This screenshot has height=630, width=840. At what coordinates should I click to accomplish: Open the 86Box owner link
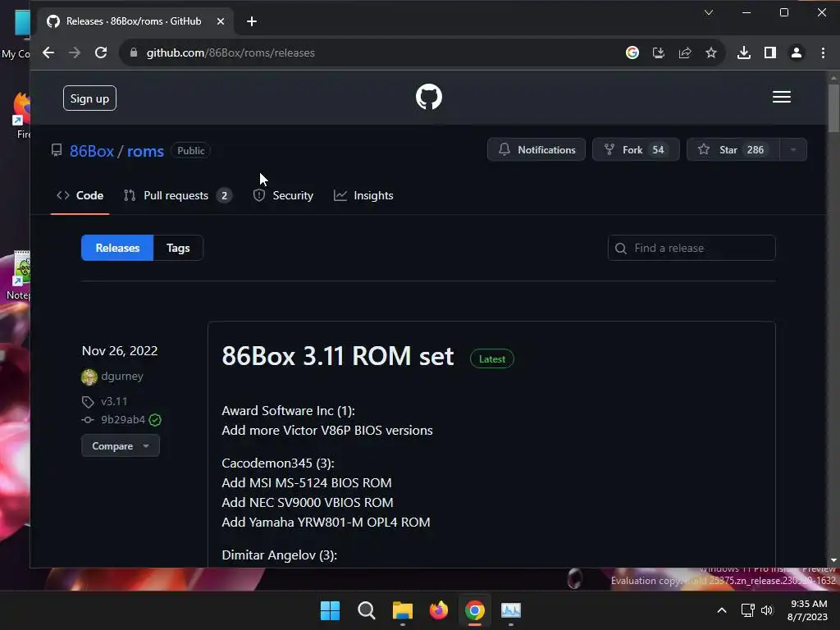tap(92, 151)
